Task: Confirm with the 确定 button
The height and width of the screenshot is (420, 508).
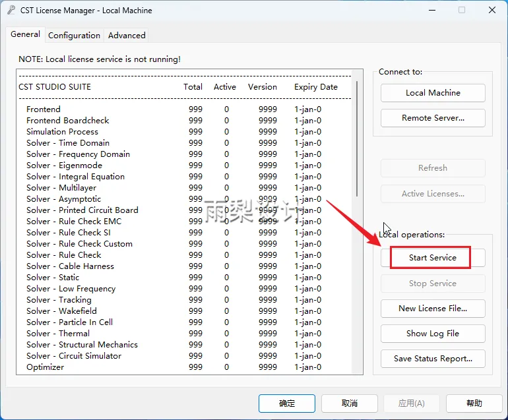Action: [287, 403]
